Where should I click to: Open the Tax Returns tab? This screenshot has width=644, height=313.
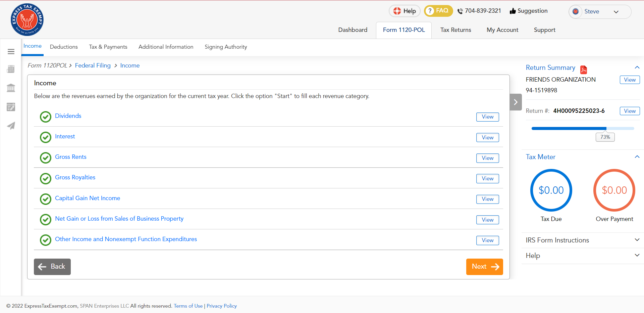click(x=455, y=30)
